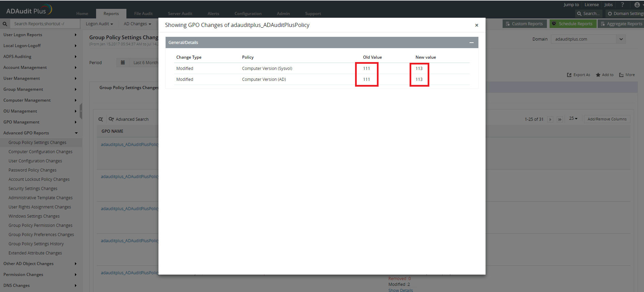This screenshot has height=292, width=644.
Task: Click Add/Remove Columns
Action: point(607,119)
